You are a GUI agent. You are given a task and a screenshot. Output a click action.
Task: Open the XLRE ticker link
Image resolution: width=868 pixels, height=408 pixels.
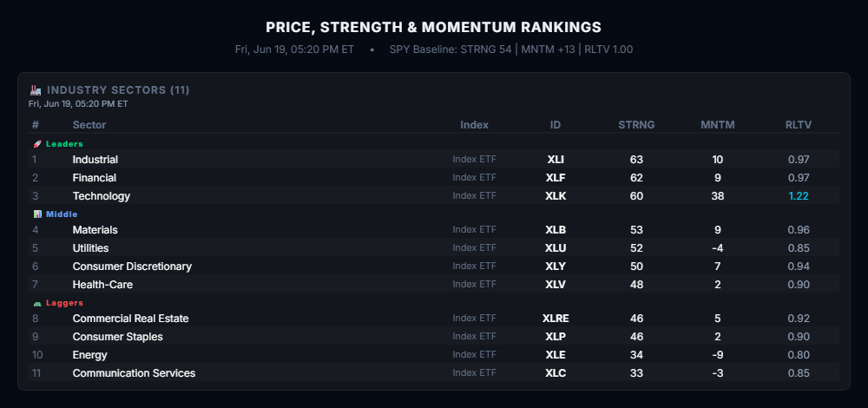pos(556,319)
